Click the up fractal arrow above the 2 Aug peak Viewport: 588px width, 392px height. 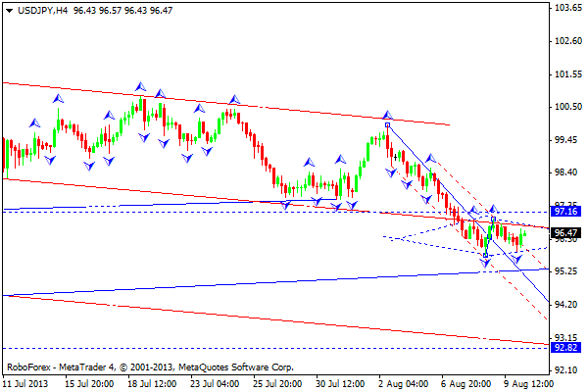click(x=387, y=116)
